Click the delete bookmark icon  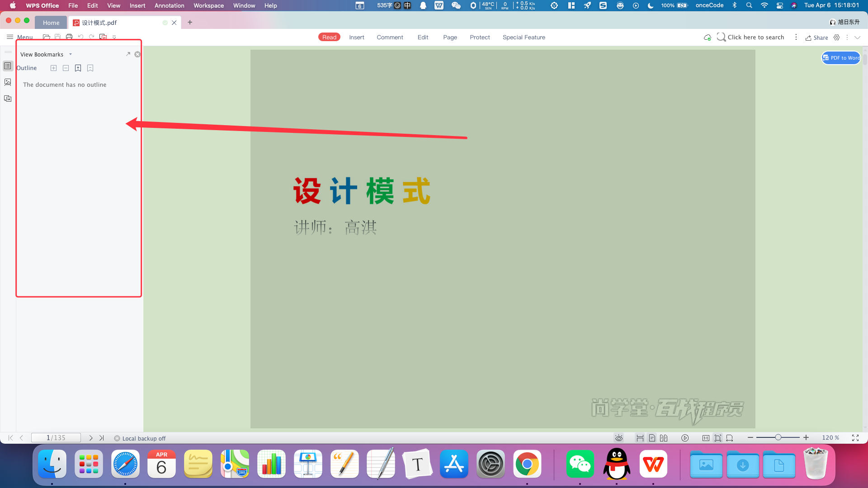(90, 68)
